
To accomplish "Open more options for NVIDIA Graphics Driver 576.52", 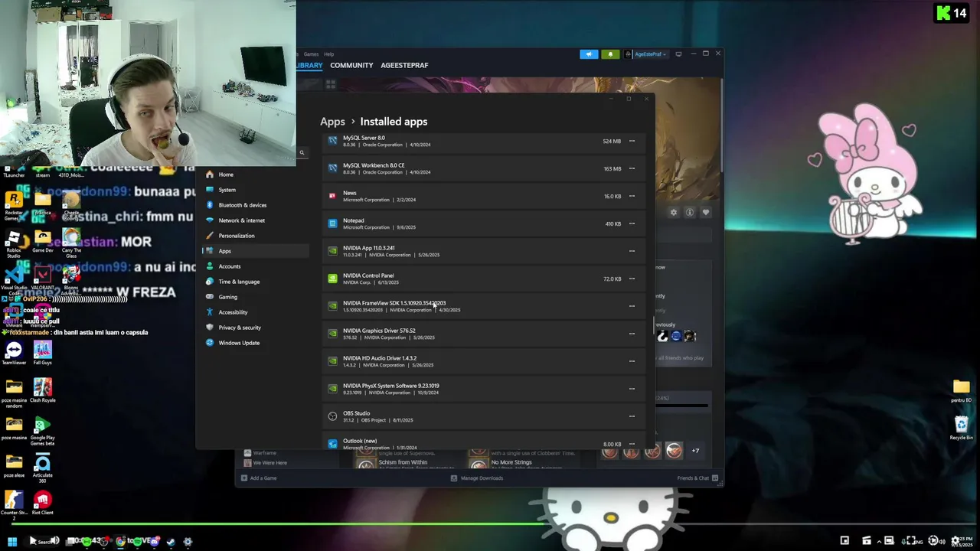I will click(632, 334).
